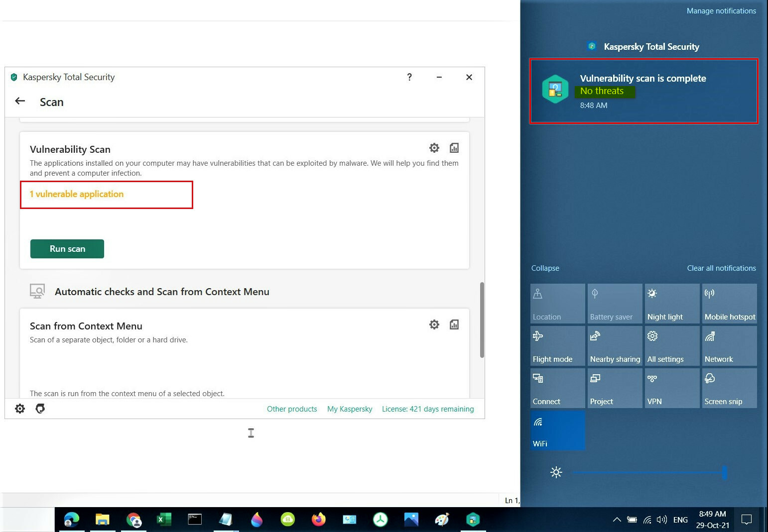The image size is (768, 532).
Task: Toggle Night light quick action
Action: click(672, 304)
